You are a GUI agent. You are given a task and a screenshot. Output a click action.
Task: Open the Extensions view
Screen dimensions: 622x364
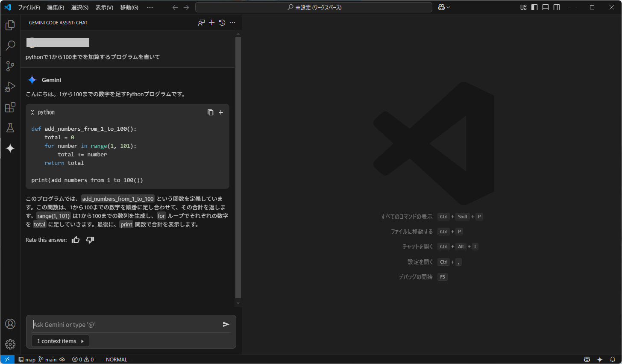[x=10, y=107]
